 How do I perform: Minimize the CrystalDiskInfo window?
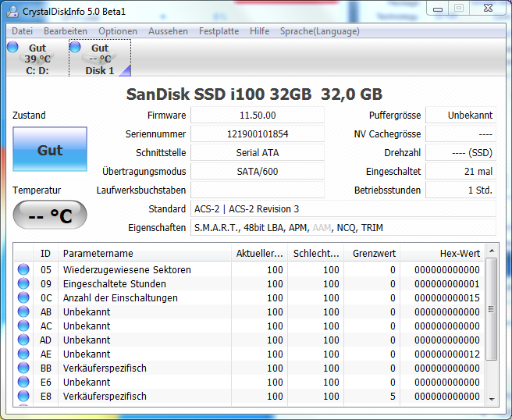[x=438, y=9]
